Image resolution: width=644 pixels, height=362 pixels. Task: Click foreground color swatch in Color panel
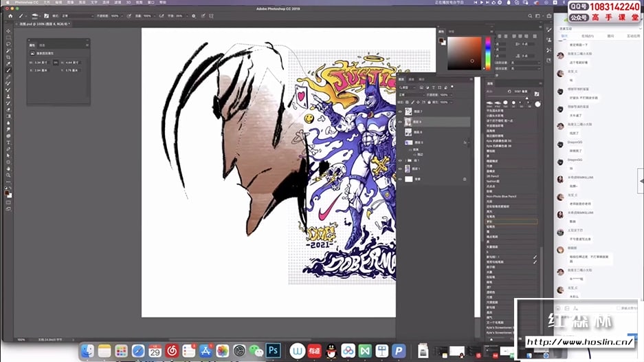coord(441,41)
